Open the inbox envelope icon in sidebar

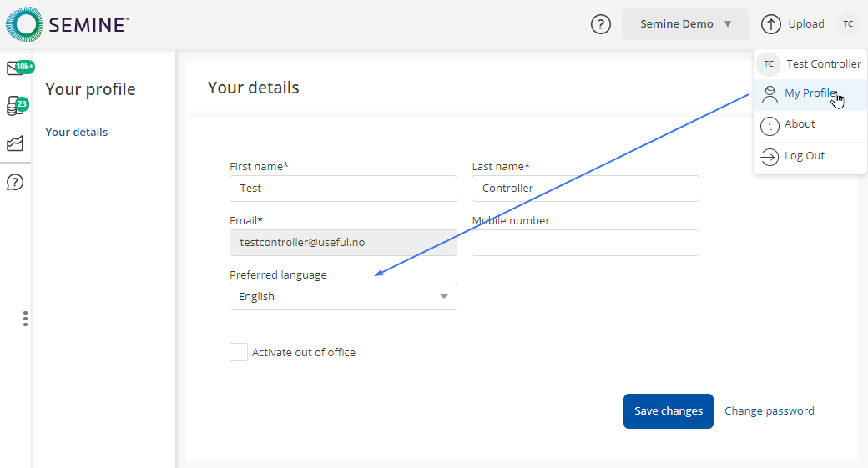click(15, 69)
